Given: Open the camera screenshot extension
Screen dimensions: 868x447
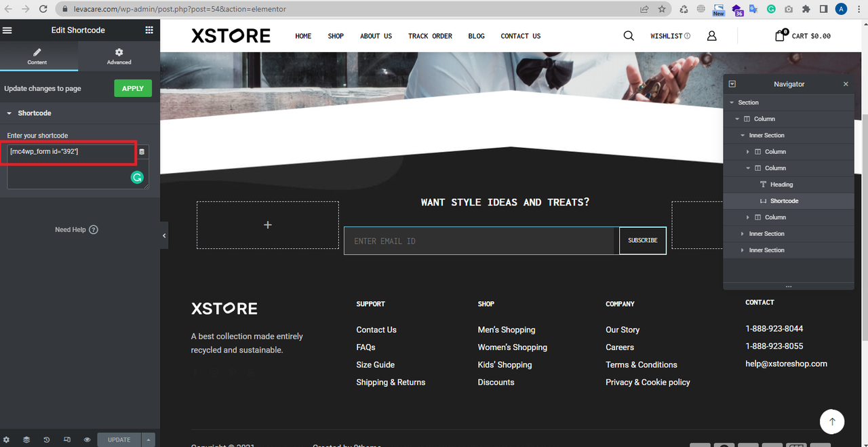Looking at the screenshot, I should pos(789,9).
